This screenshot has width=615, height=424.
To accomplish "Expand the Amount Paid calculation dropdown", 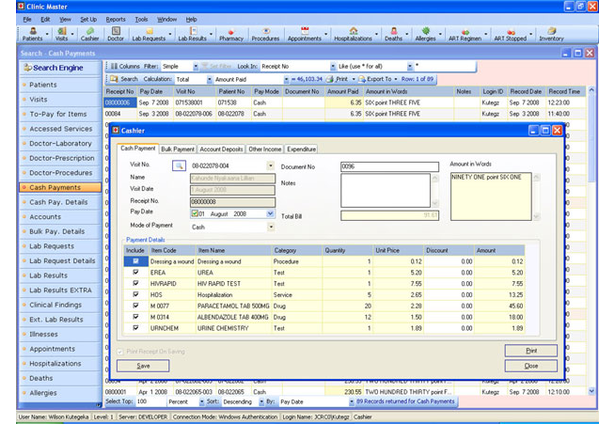I will point(286,79).
